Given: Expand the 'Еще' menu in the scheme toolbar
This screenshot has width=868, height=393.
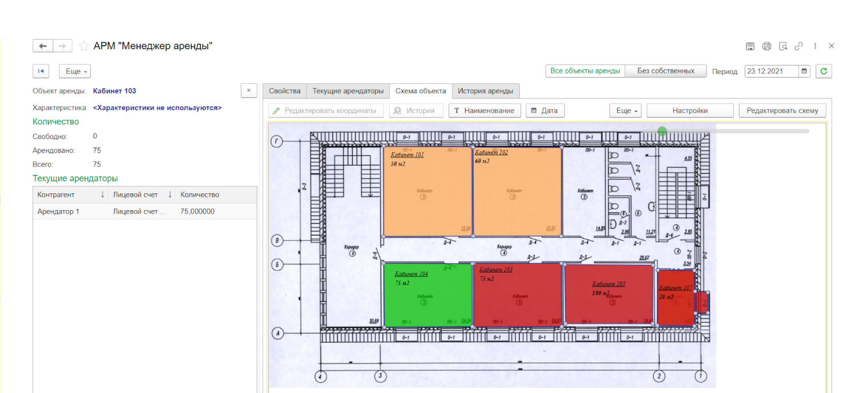Looking at the screenshot, I should [626, 111].
